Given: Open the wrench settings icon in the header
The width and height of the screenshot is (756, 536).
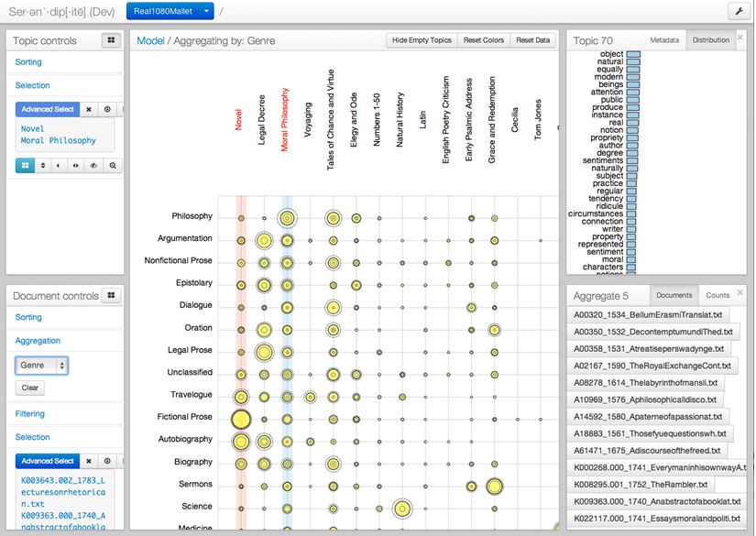Looking at the screenshot, I should [740, 11].
